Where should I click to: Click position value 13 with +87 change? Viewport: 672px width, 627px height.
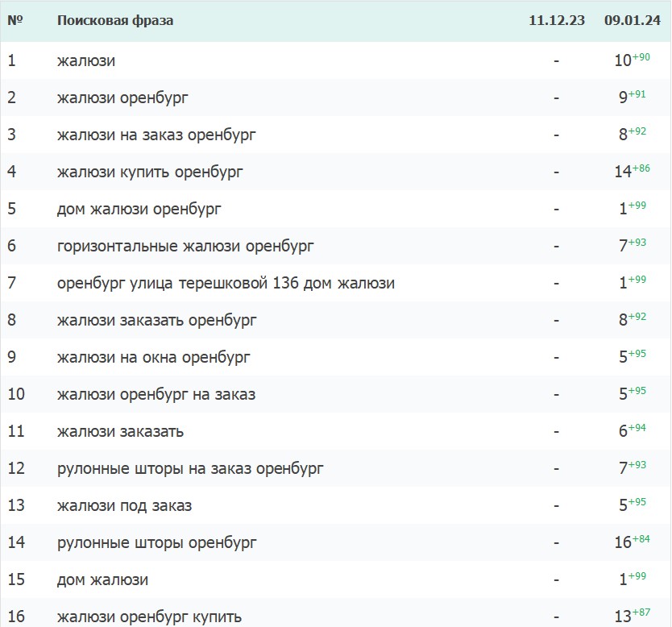coord(622,617)
